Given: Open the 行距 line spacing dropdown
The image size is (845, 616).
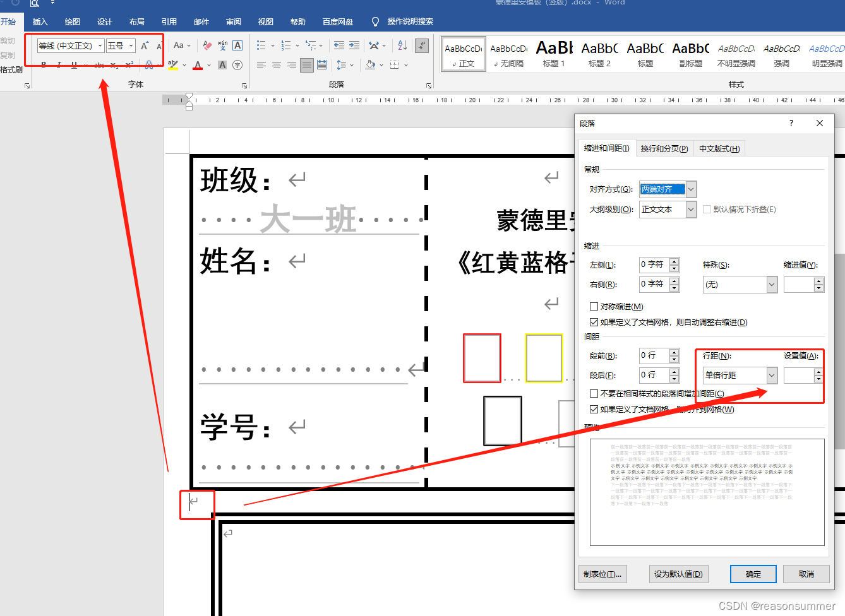Looking at the screenshot, I should [x=772, y=376].
